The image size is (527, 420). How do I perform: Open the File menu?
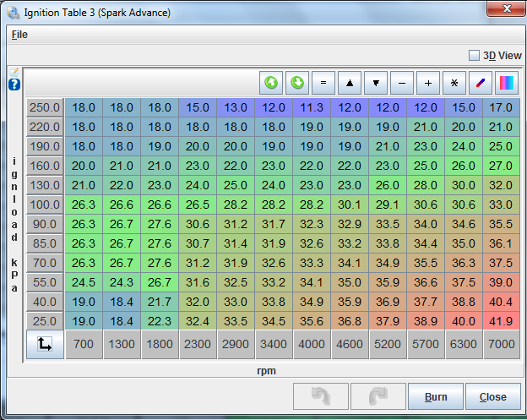19,35
